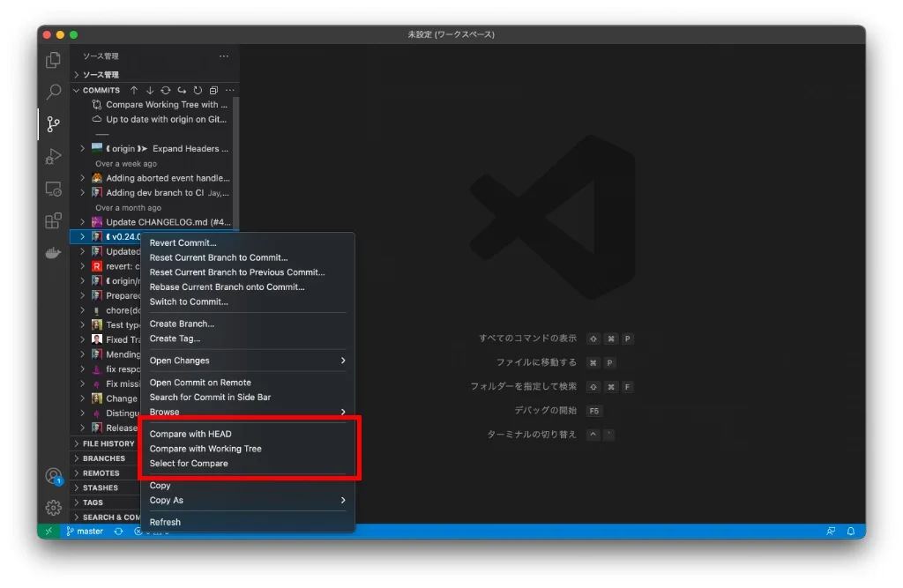Select Compare with HEAD menu item

pyautogui.click(x=190, y=434)
